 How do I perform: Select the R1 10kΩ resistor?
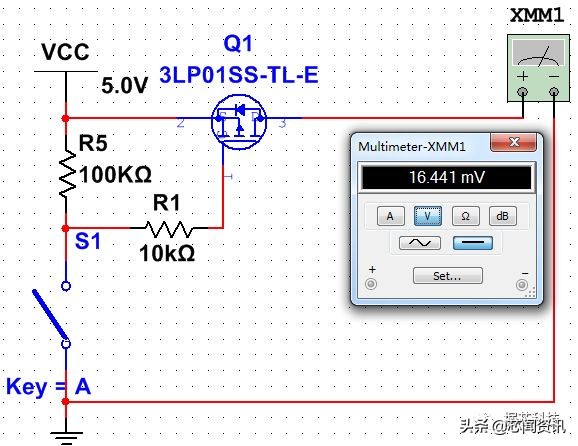coord(169,229)
